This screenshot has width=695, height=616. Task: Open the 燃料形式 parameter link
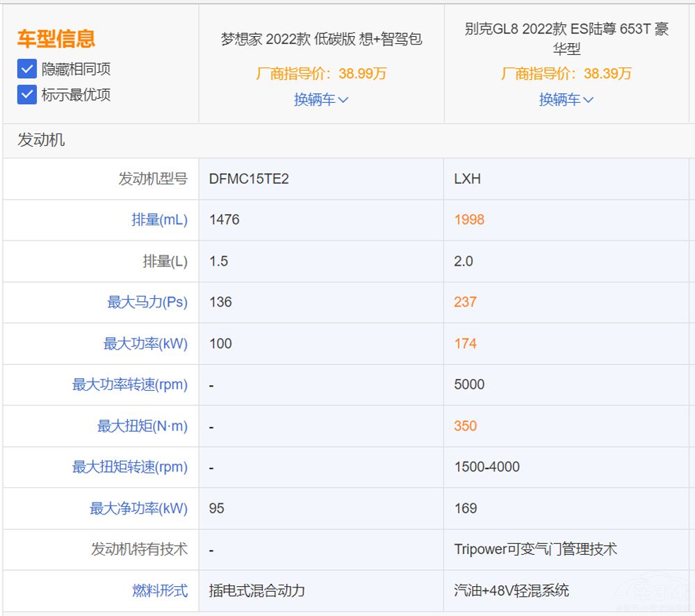165,590
